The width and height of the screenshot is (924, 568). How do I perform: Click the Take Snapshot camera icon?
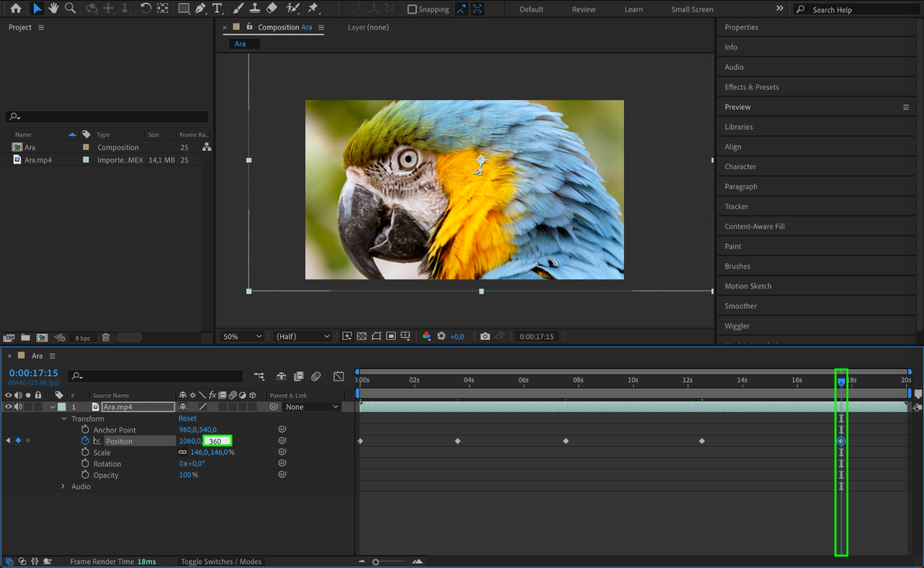pos(484,336)
